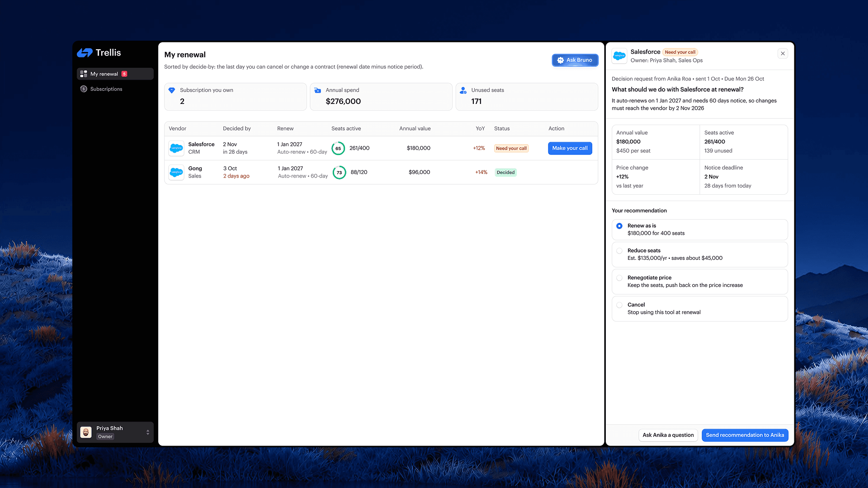The height and width of the screenshot is (488, 868).
Task: Click the YoY column header
Action: click(480, 129)
